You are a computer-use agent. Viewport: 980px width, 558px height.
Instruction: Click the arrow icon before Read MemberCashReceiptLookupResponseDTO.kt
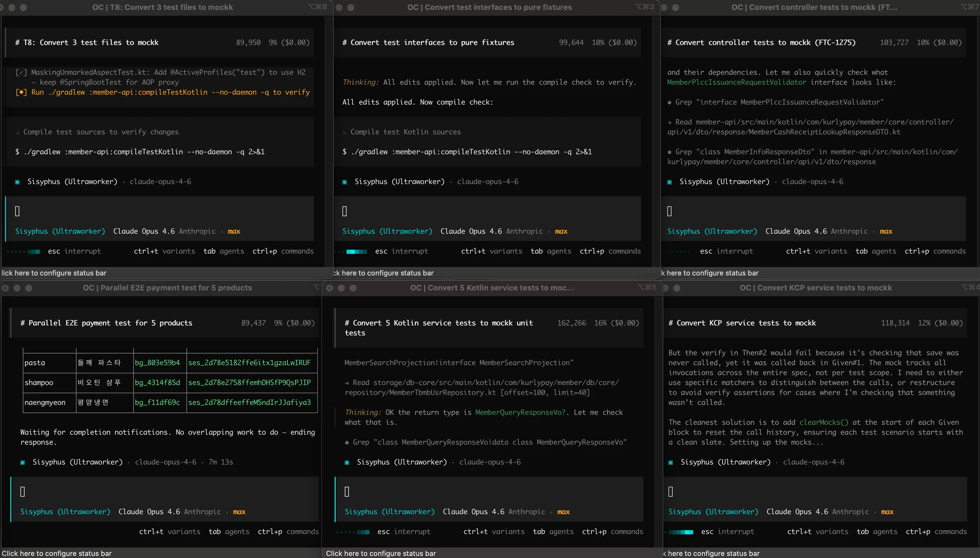pyautogui.click(x=669, y=122)
